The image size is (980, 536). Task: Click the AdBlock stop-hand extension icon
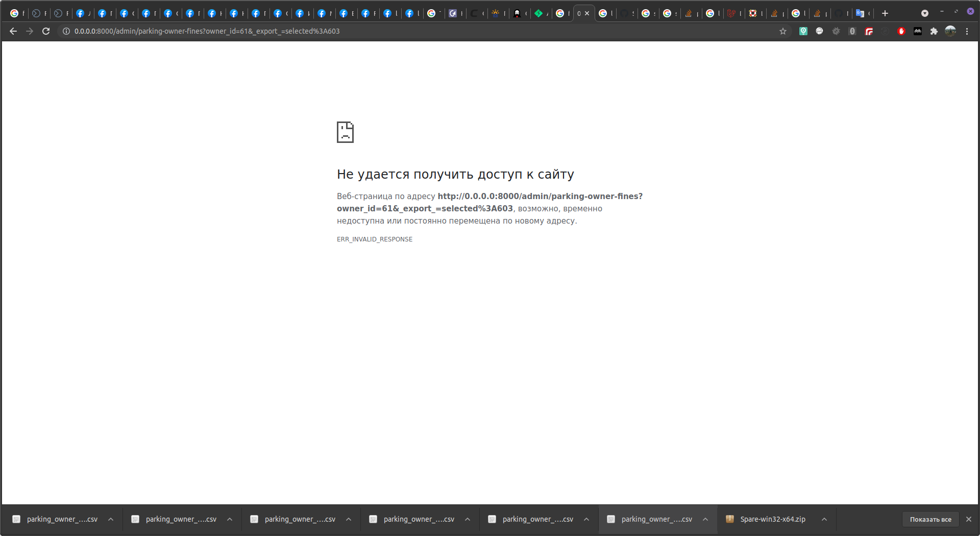click(x=901, y=31)
